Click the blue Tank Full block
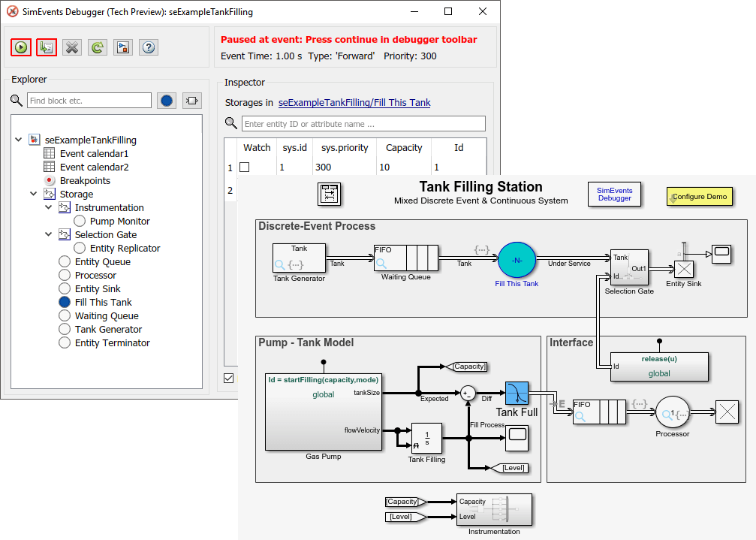Screen dimensions: 756x540 [x=517, y=394]
